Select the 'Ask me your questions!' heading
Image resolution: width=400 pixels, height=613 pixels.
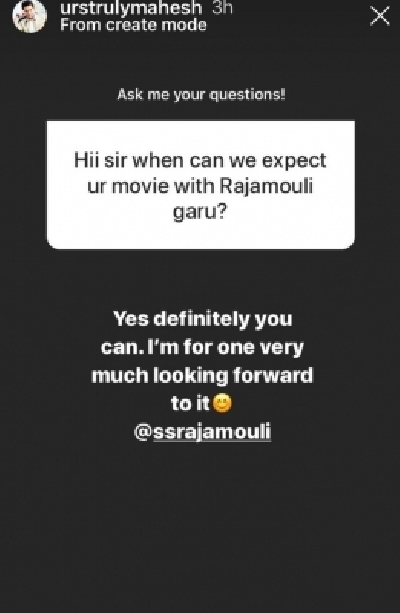tap(201, 95)
